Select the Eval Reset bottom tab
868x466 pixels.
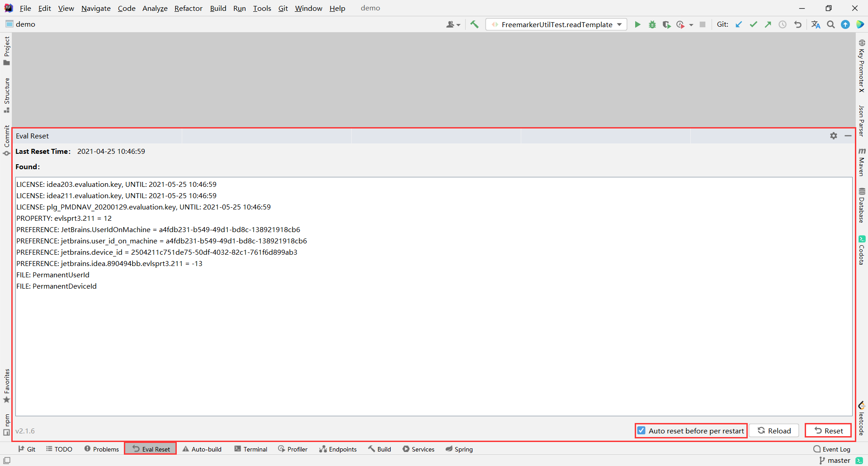pos(151,449)
